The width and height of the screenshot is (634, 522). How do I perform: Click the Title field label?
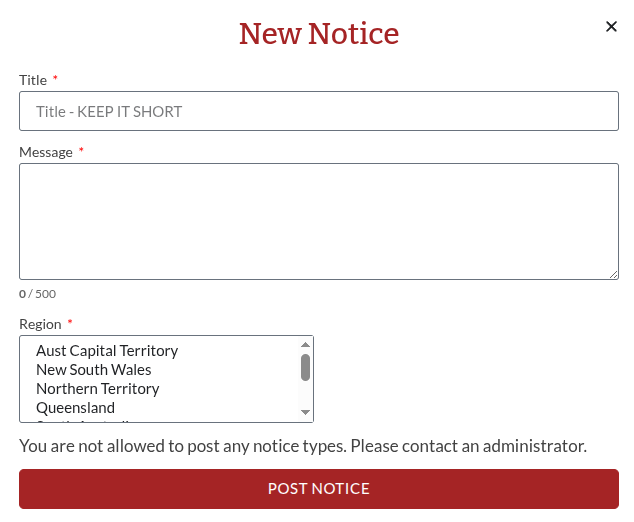(x=33, y=80)
